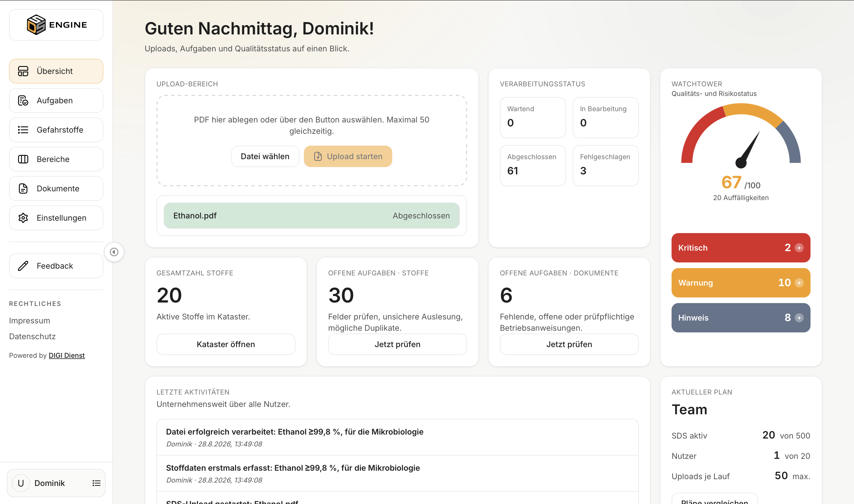Open activity 'Datei erfolgreich verarbeitet: Ethanol'

point(398,437)
